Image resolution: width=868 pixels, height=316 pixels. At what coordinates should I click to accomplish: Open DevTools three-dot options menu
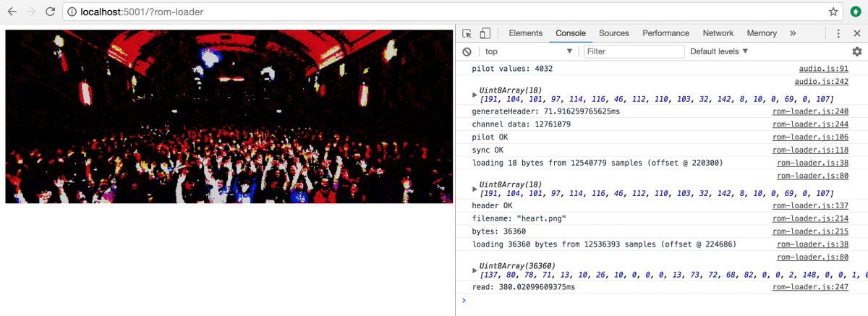tap(838, 33)
